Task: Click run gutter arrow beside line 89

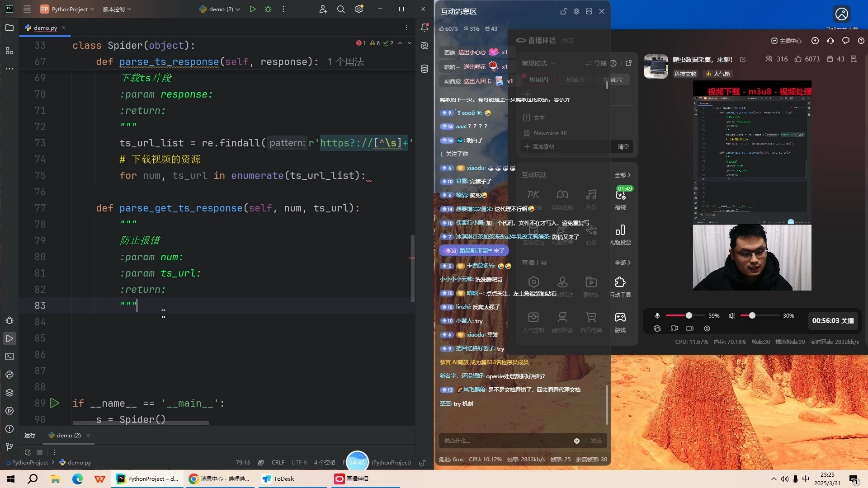Action: tap(54, 403)
